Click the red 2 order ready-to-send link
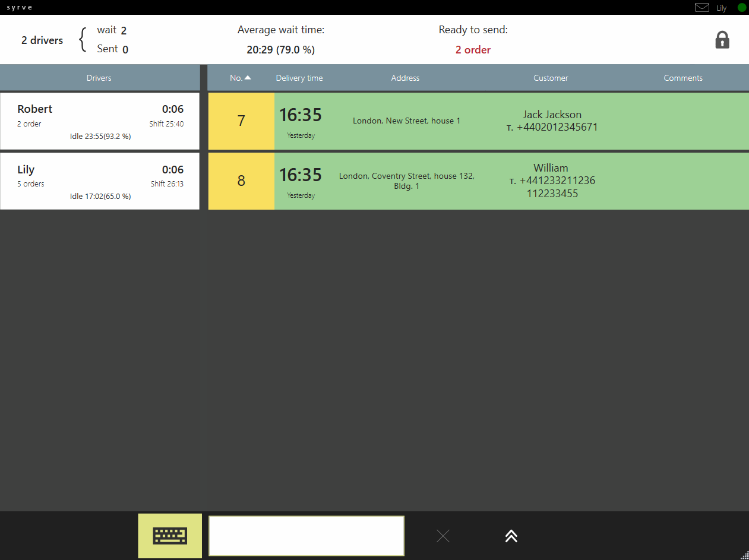 [473, 50]
